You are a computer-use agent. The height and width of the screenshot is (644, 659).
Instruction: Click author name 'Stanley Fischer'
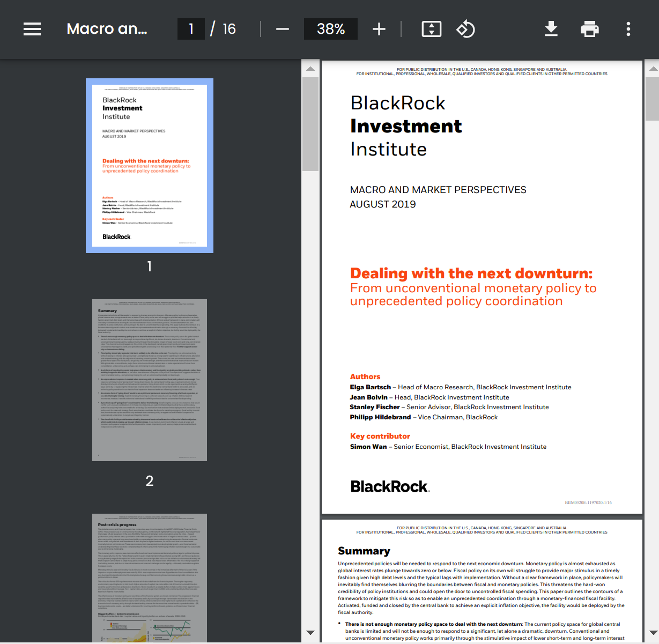point(375,407)
